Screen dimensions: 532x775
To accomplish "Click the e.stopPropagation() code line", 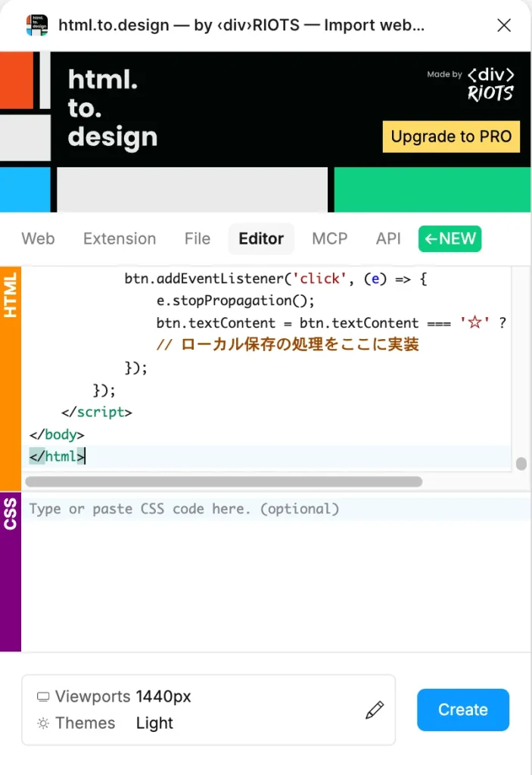I will pyautogui.click(x=235, y=300).
